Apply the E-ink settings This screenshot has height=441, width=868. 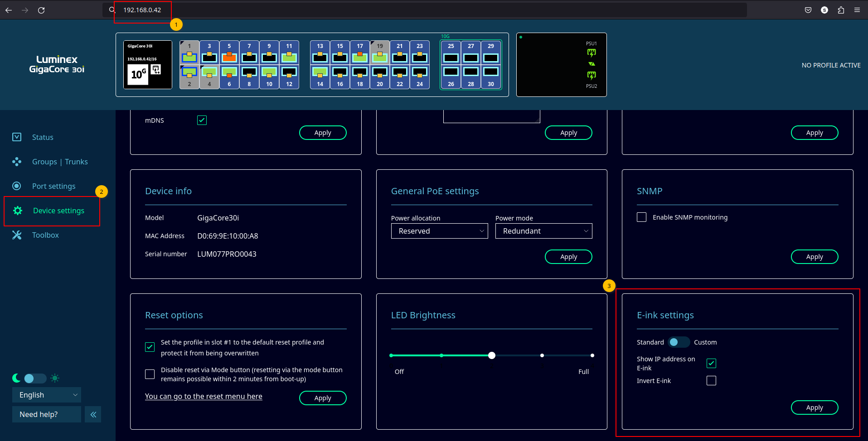814,407
